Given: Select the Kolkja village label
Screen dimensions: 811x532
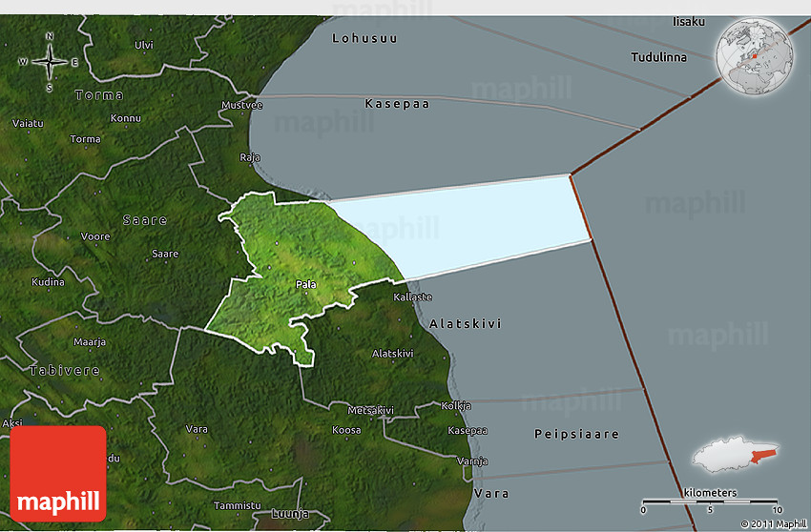Looking at the screenshot, I should [456, 406].
